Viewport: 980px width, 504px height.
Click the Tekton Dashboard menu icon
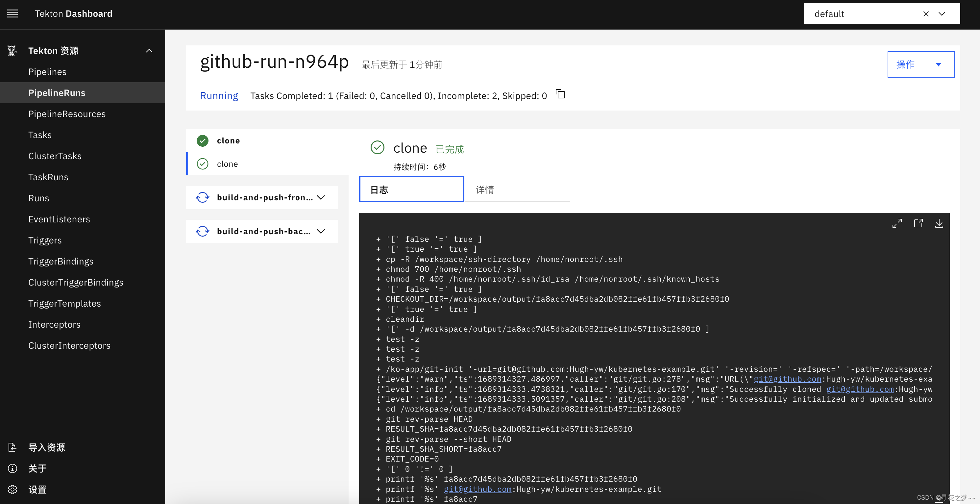[13, 14]
